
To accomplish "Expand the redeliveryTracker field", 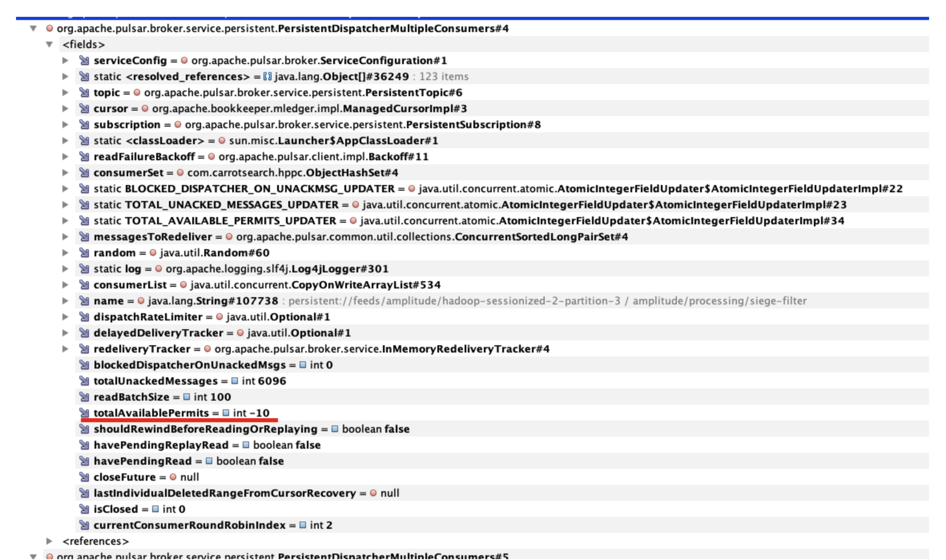I will 65,349.
